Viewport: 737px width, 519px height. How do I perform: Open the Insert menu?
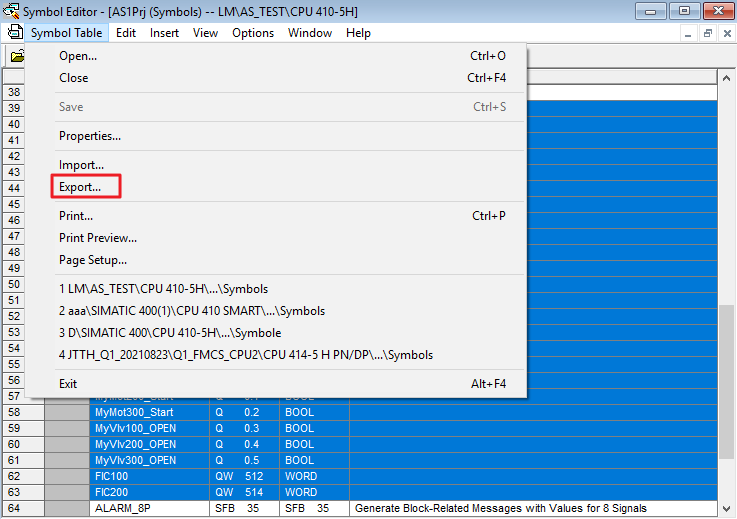(x=165, y=33)
